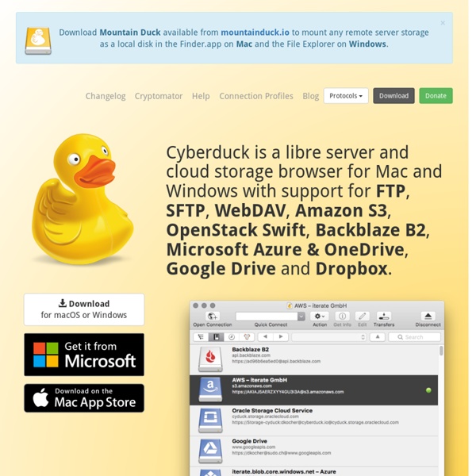Viewport: 476px width, 476px height.
Task: Select the AWS – iterate GmbH bookmark
Action: click(314, 390)
